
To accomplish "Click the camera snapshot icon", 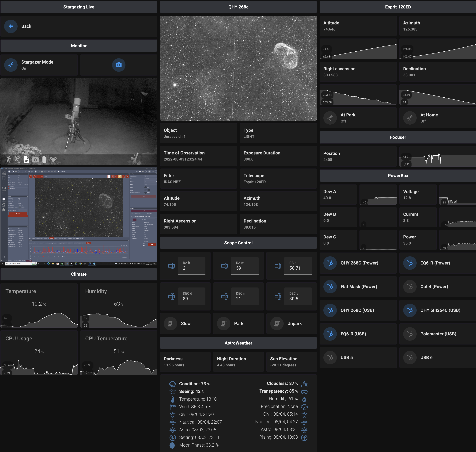I will point(118,65).
